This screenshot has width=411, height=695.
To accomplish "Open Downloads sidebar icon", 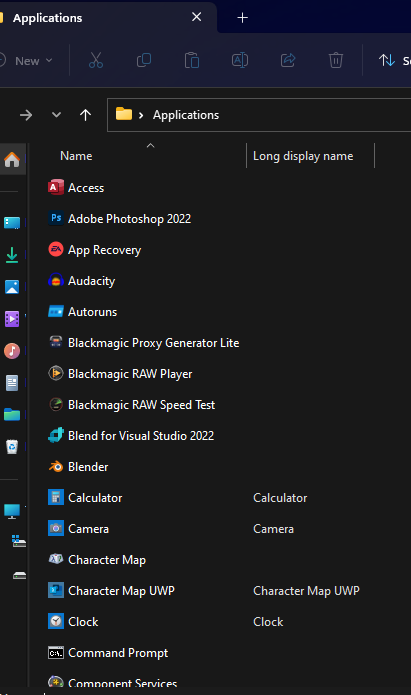I will 12,255.
